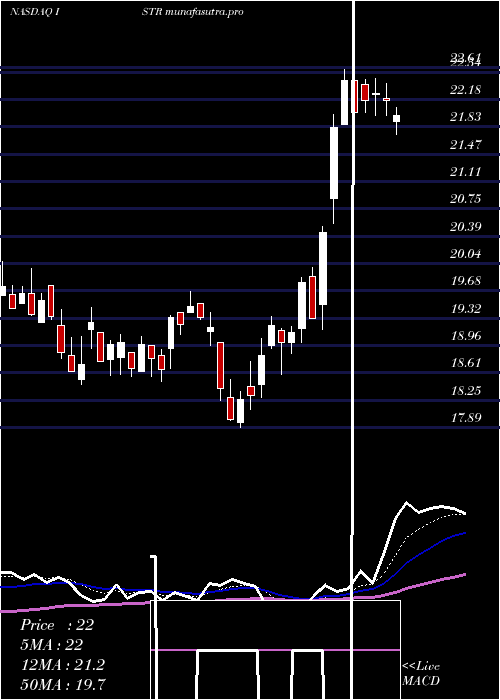Image resolution: width=500 pixels, height=700 pixels.
Task: Click the 'Price : 22' readout
Action: (57, 625)
